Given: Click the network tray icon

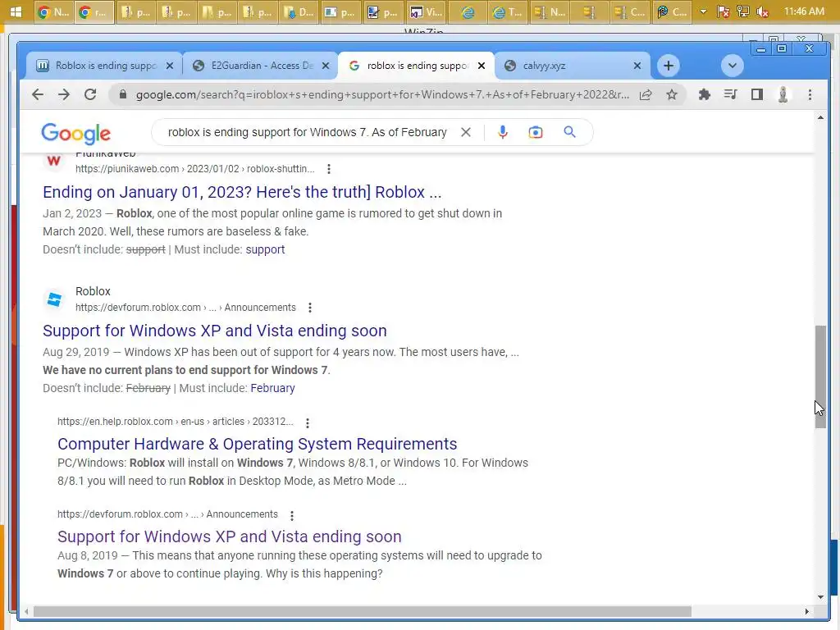Looking at the screenshot, I should 743,11.
